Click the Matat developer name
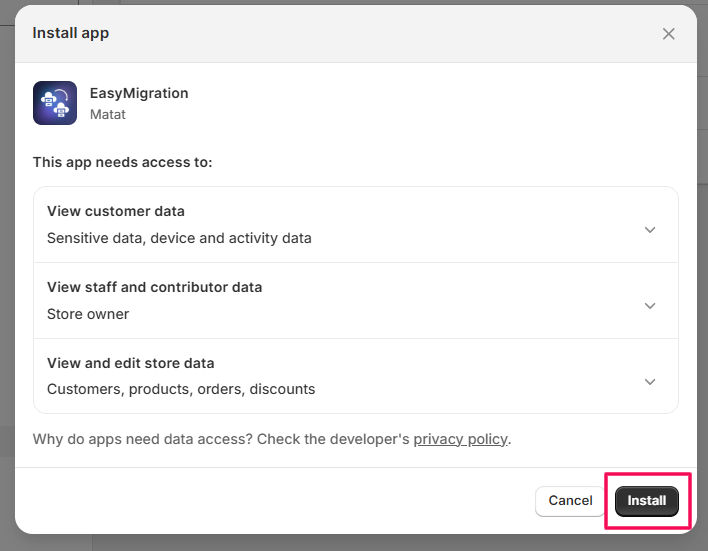 click(x=108, y=114)
